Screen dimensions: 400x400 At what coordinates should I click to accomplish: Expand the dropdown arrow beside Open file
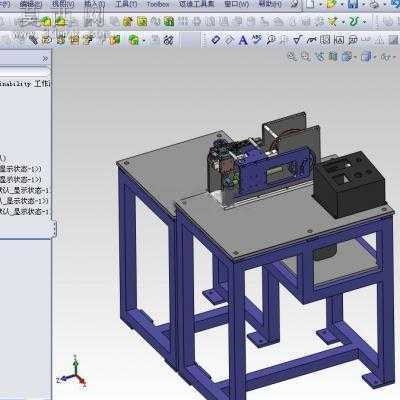(x=342, y=5)
